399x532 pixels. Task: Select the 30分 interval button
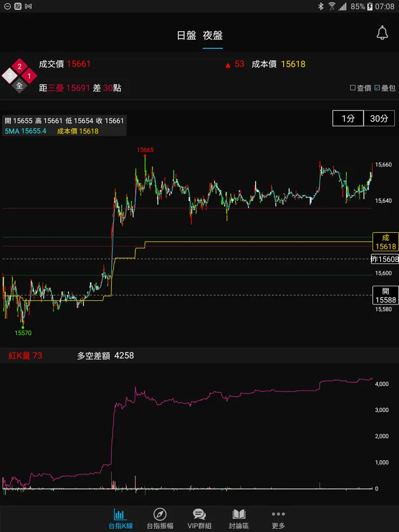coord(379,119)
